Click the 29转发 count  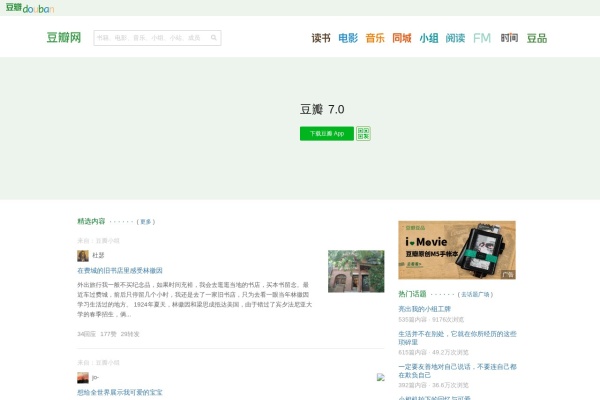pyautogui.click(x=130, y=334)
